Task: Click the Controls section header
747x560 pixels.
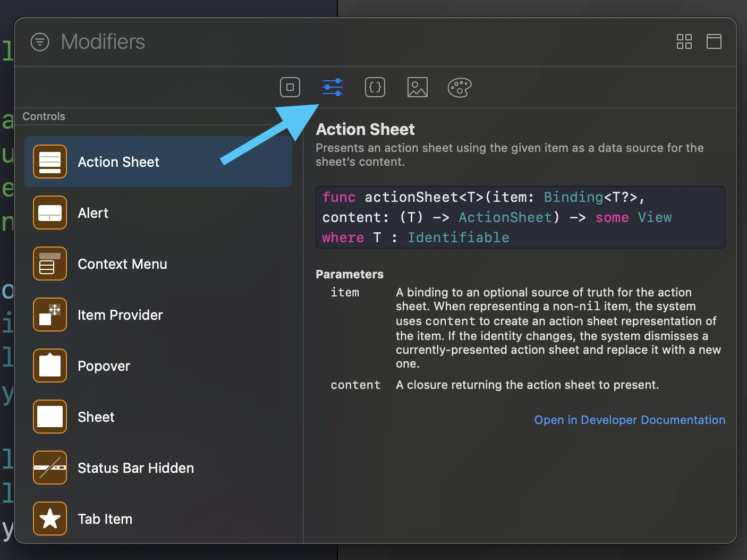Action: (44, 116)
